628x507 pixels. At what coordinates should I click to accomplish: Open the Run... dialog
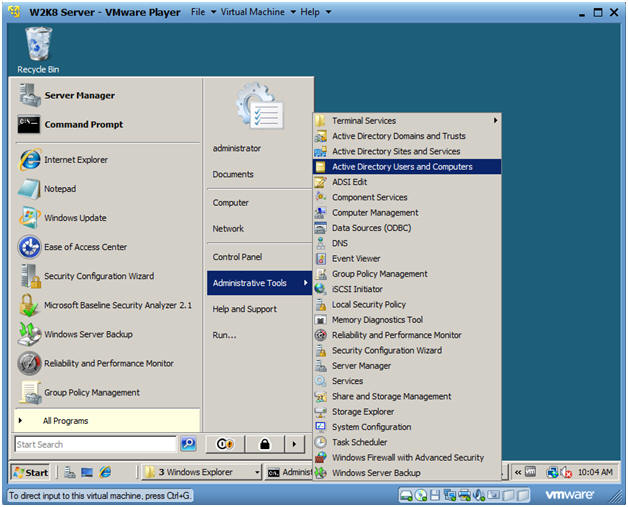tap(224, 335)
